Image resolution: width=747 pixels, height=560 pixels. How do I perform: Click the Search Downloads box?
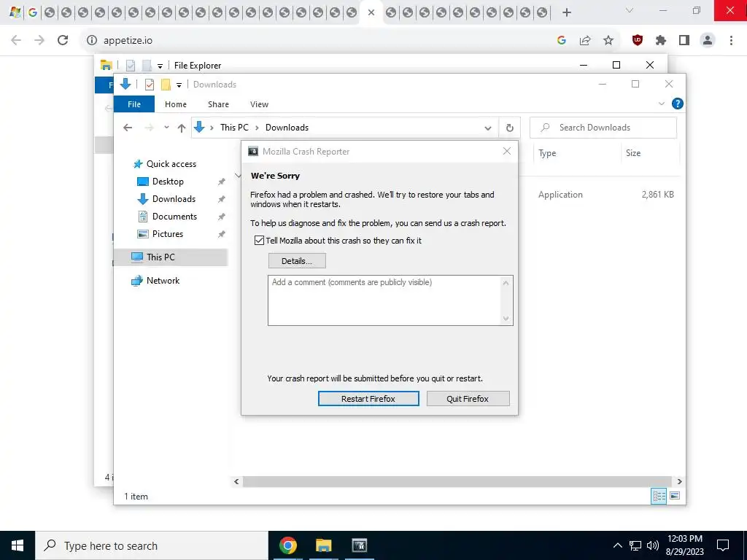tap(603, 127)
